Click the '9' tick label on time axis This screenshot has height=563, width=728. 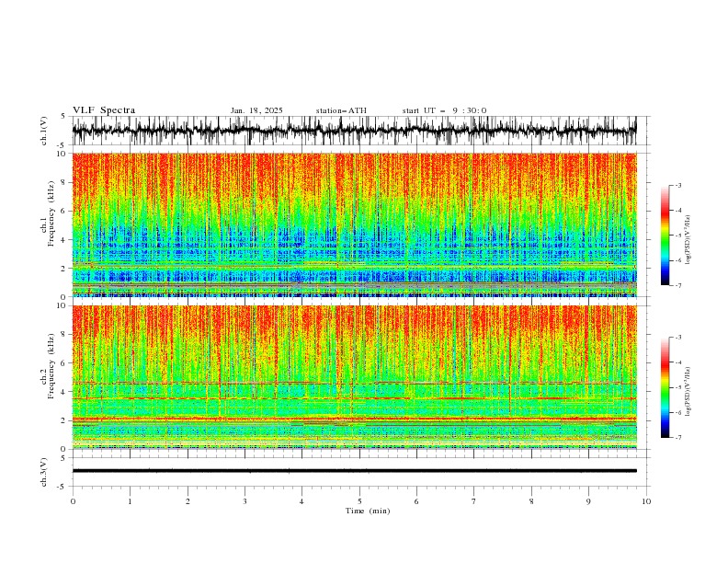click(588, 501)
